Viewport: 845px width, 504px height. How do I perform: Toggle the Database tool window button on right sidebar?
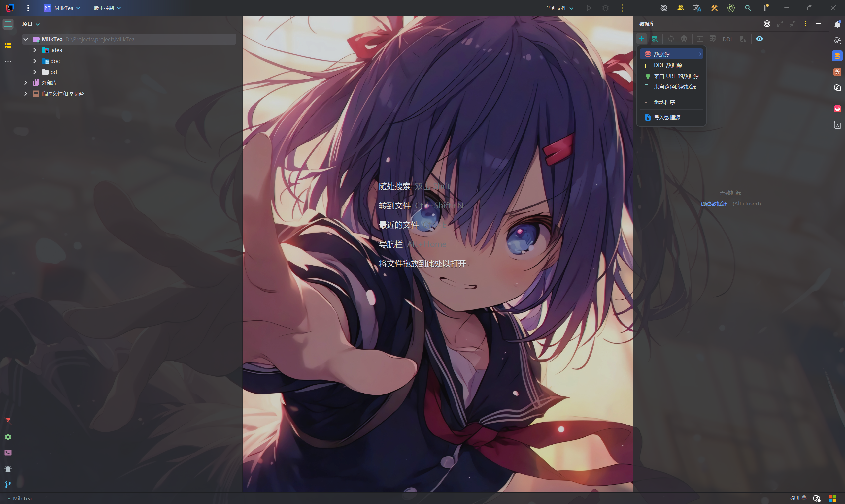pyautogui.click(x=837, y=56)
